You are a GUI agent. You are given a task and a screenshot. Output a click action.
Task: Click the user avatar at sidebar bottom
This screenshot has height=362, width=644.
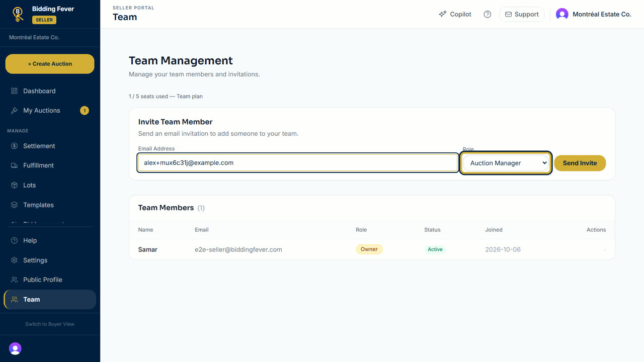click(15, 348)
